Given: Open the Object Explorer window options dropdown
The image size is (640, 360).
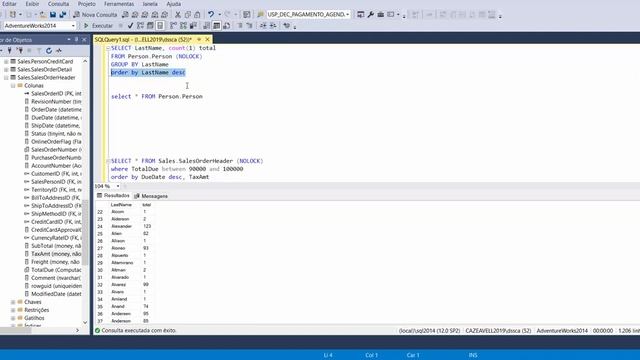Looking at the screenshot, I should 69,40.
